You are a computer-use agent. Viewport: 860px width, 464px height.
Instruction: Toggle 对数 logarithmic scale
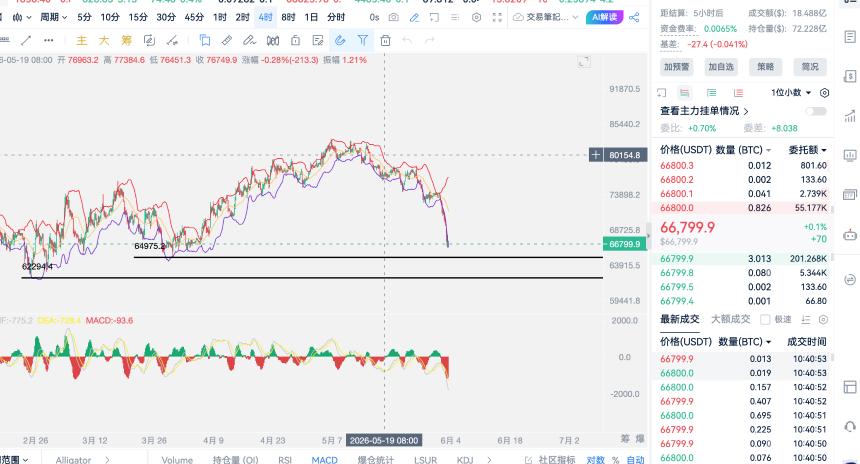point(595,460)
